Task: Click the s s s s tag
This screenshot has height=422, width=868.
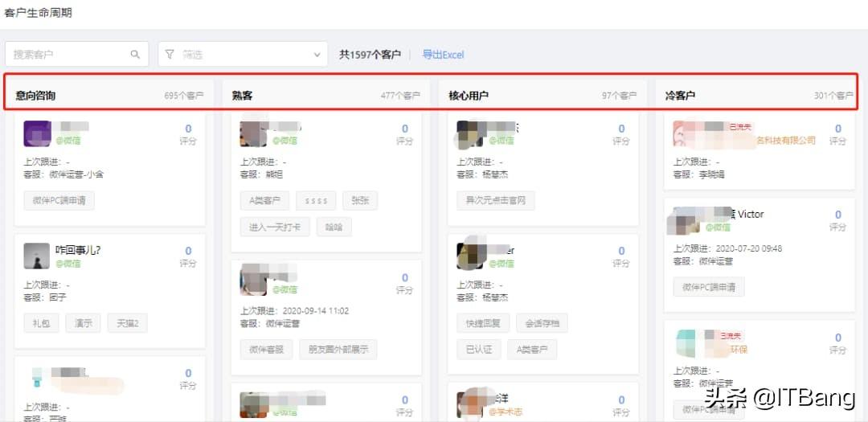Action: 316,200
